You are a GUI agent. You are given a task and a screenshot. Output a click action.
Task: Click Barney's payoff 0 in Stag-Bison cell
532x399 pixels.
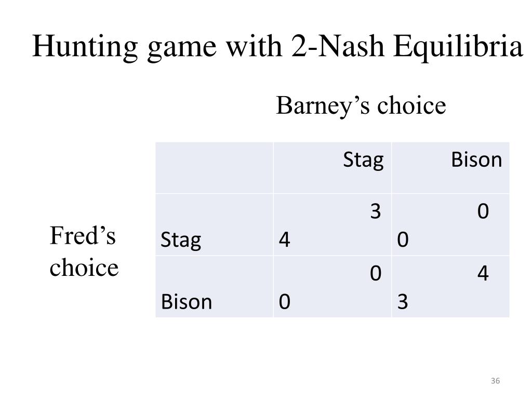click(x=483, y=211)
